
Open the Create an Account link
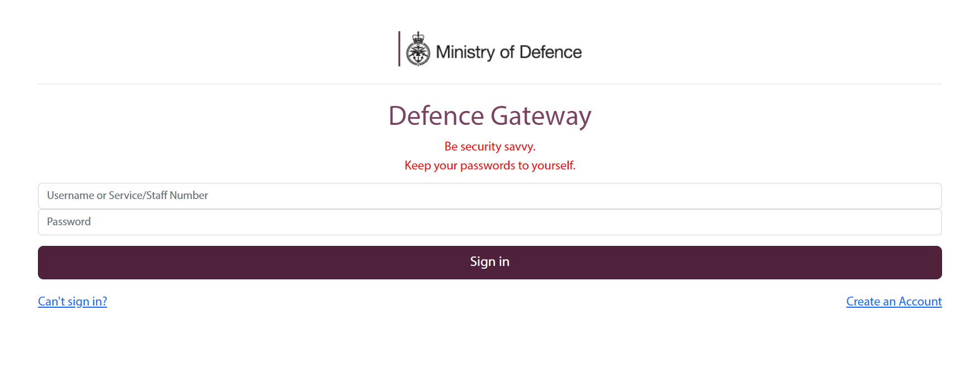894,302
